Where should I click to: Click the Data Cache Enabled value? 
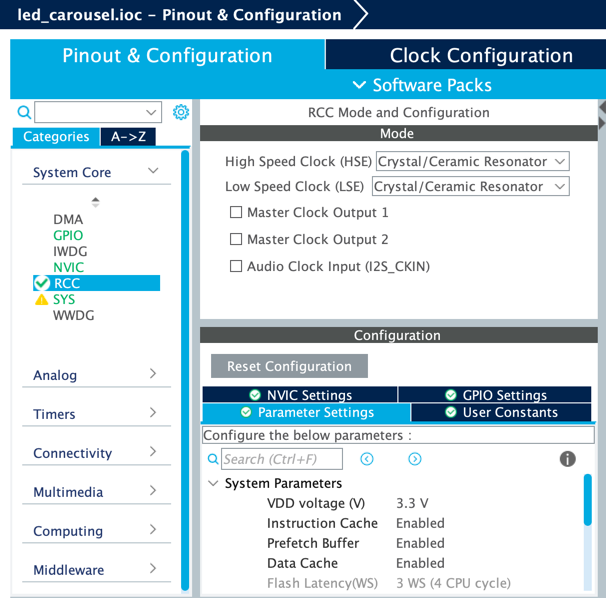pyautogui.click(x=420, y=563)
